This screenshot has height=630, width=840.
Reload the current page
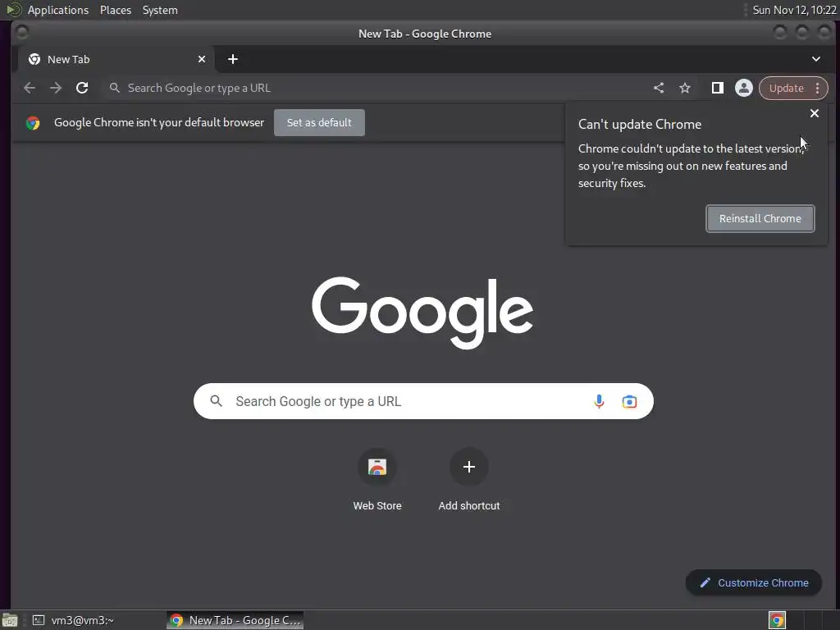[x=82, y=88]
